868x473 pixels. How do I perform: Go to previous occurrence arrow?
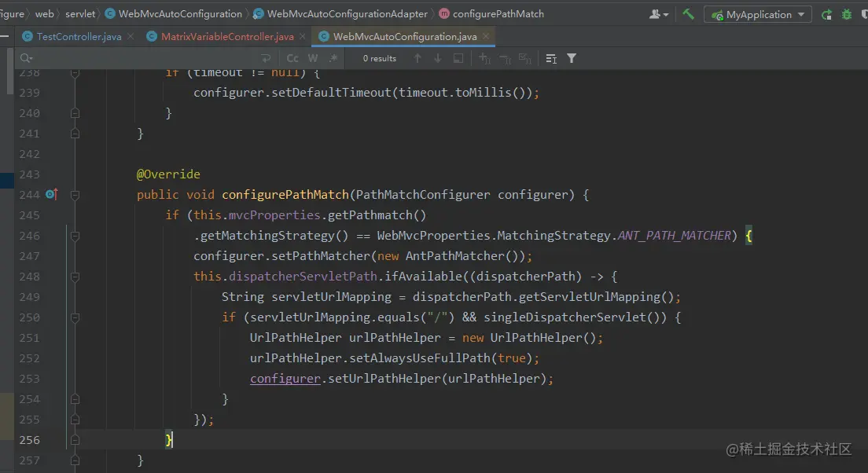click(417, 58)
